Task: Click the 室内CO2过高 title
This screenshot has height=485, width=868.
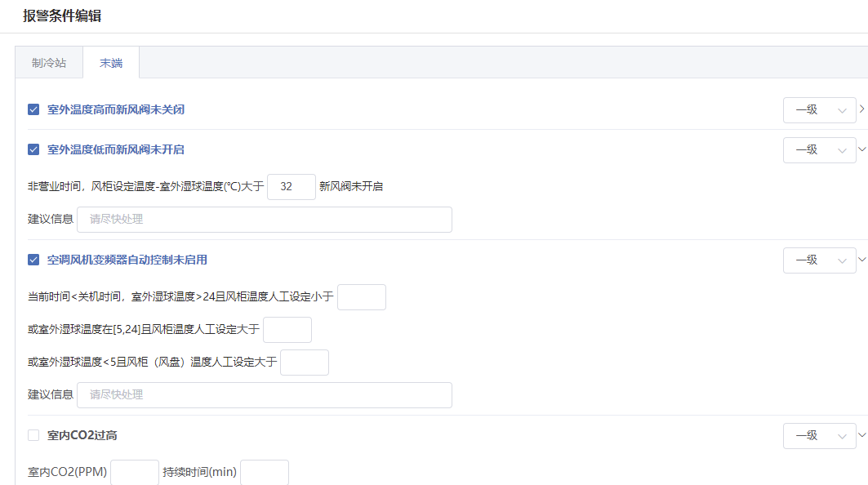Action: [82, 435]
